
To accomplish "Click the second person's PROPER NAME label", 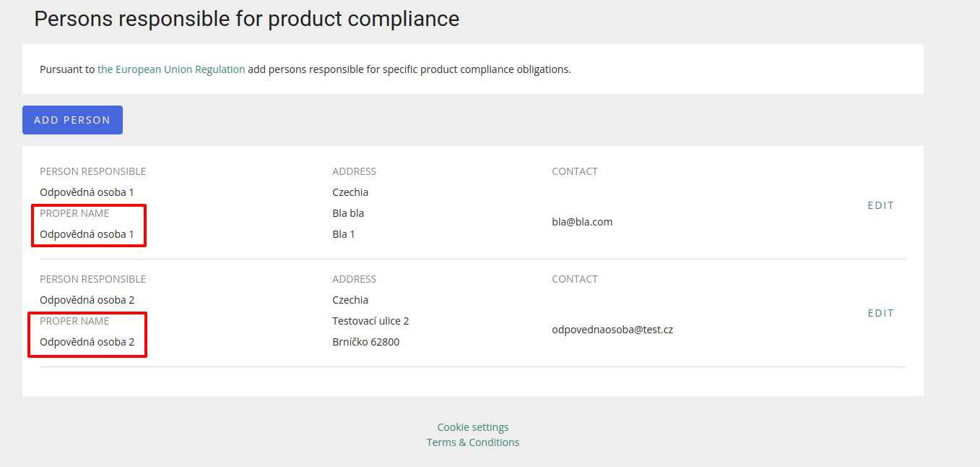I will point(74,321).
